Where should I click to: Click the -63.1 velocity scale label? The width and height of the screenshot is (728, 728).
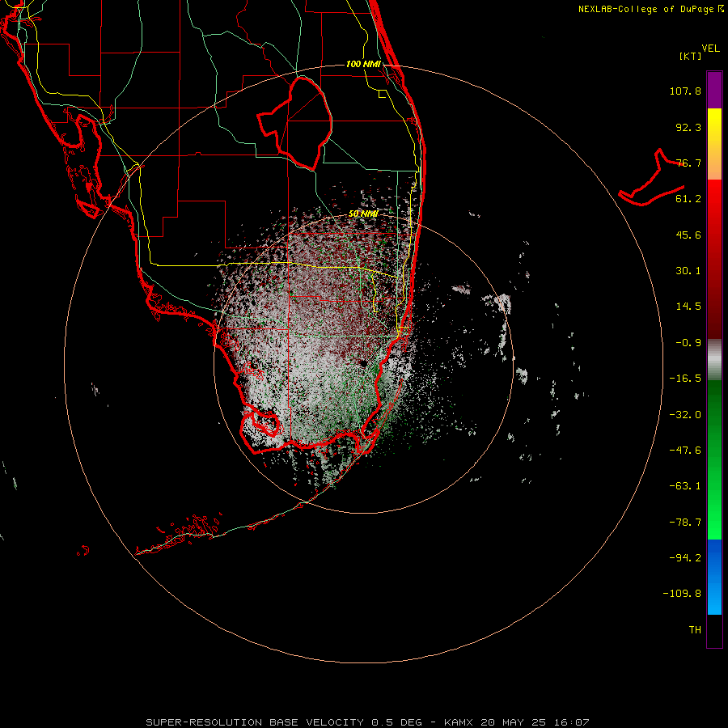point(685,486)
